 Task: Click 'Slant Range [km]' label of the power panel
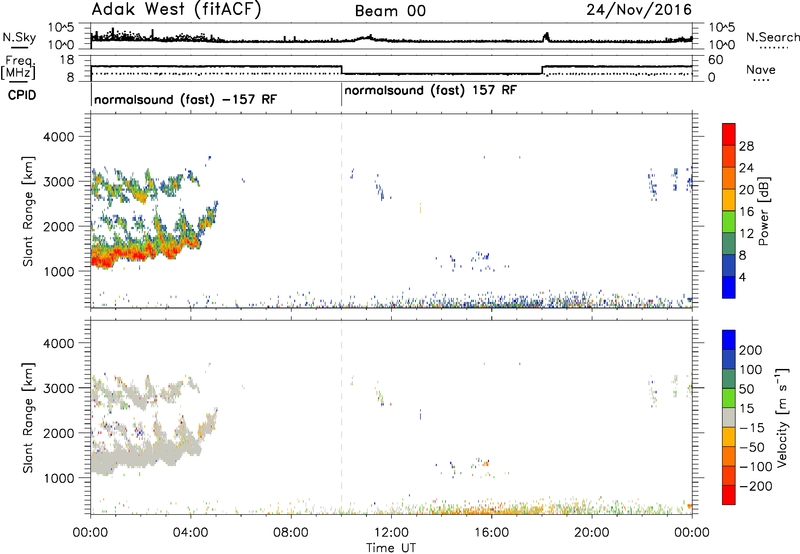pyautogui.click(x=28, y=211)
